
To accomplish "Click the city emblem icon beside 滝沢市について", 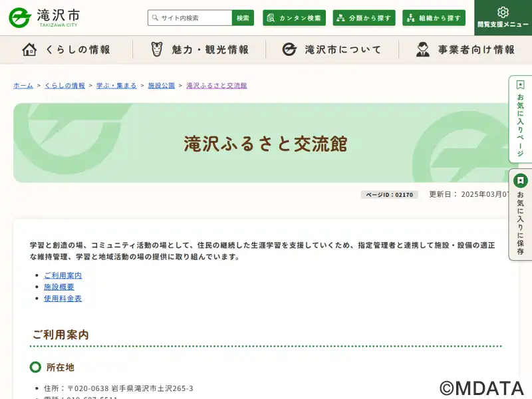I will point(289,49).
